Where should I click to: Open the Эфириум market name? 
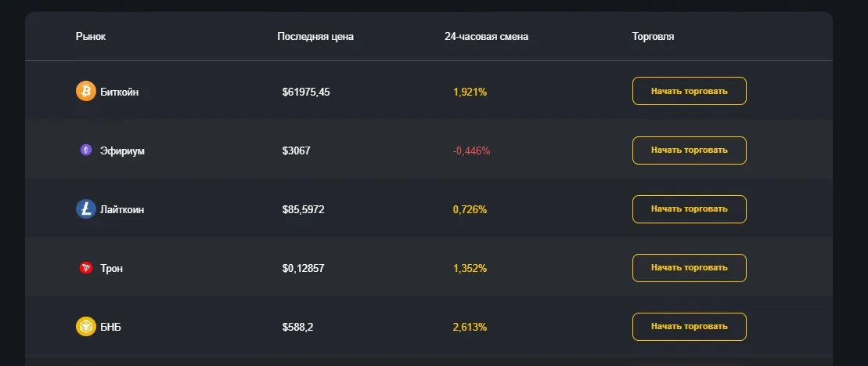click(122, 150)
